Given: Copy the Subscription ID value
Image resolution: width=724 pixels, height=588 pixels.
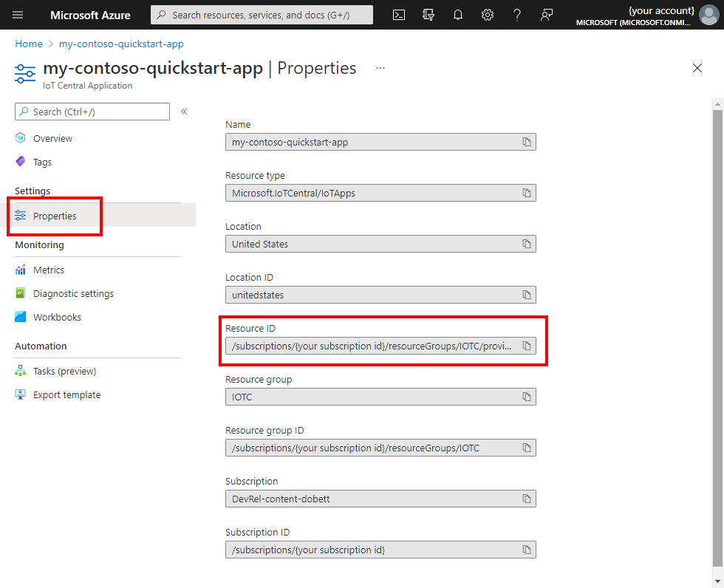Looking at the screenshot, I should coord(527,550).
